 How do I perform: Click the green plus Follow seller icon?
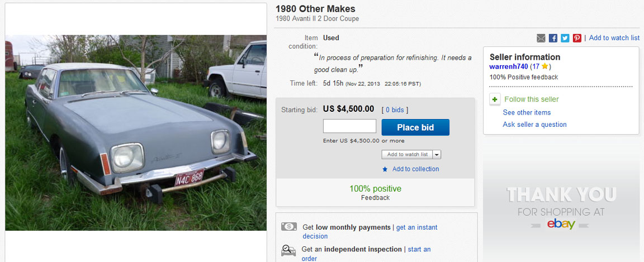(x=495, y=99)
